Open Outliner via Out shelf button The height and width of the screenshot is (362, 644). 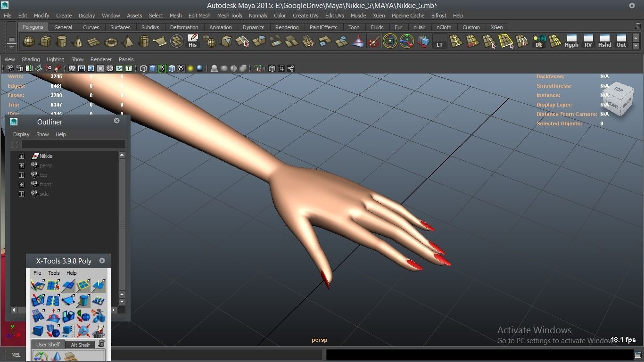[621, 41]
